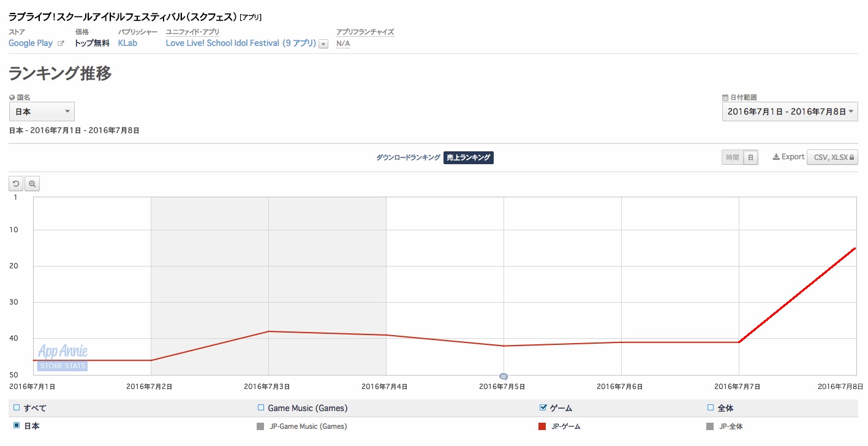Open the 日本 country dropdown
The height and width of the screenshot is (446, 868).
42,112
